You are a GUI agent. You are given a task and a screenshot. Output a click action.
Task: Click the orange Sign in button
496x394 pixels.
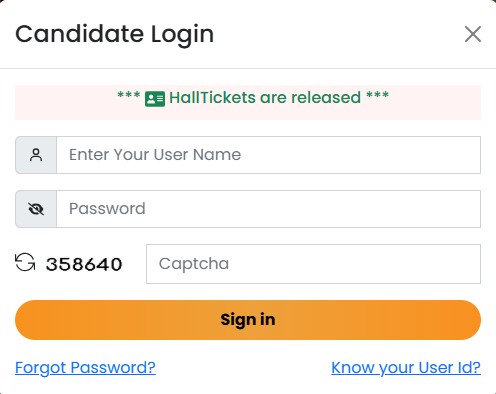coord(248,320)
